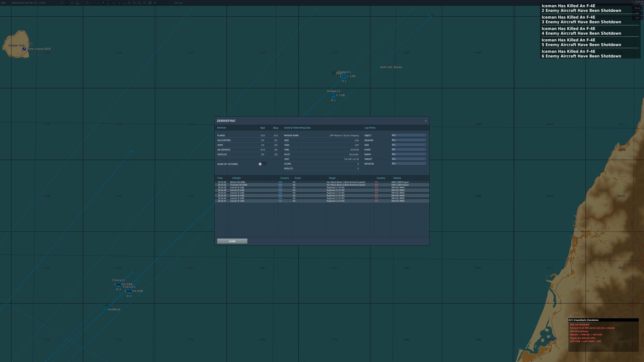Toggle the radio tower beacon icon
Image resolution: width=644 pixels, height=362 pixels.
[108, 3]
